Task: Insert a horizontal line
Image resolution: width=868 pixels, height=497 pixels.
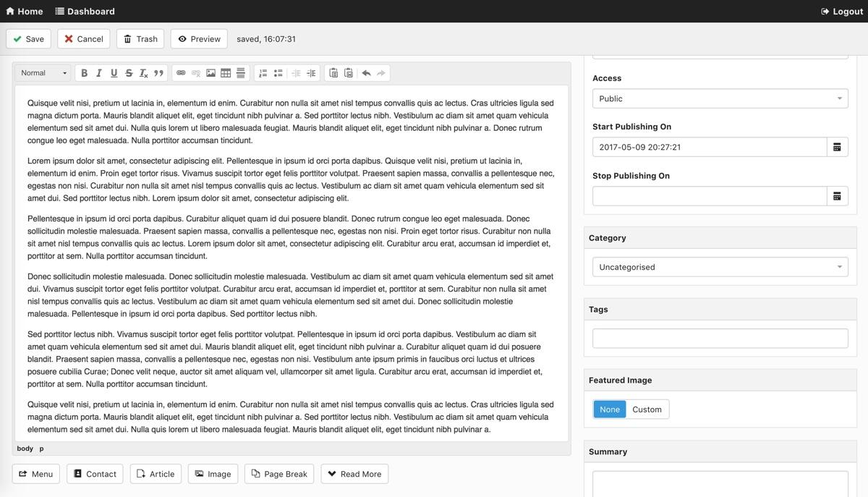Action: [x=240, y=73]
